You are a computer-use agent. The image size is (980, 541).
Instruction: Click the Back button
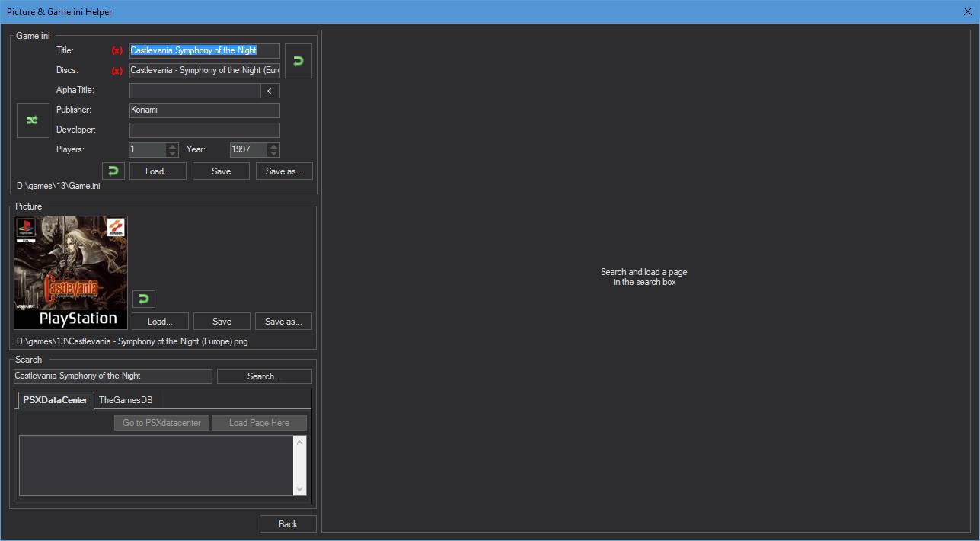click(x=288, y=524)
